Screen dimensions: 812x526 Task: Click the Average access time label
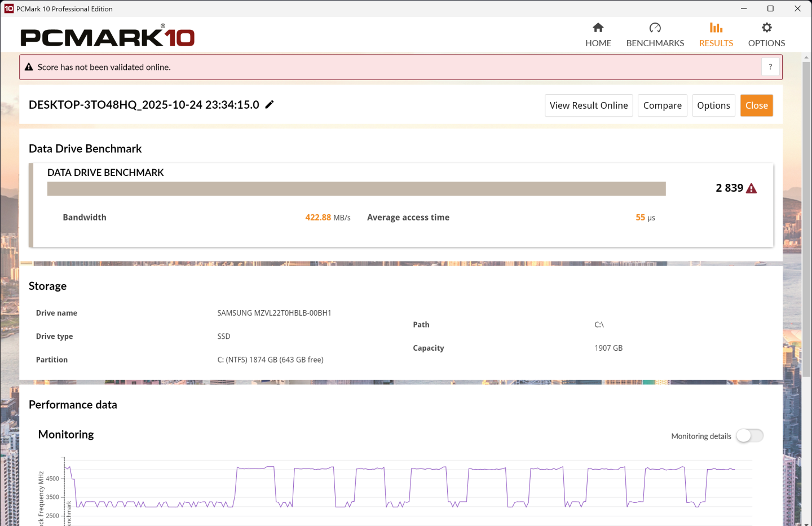point(408,218)
